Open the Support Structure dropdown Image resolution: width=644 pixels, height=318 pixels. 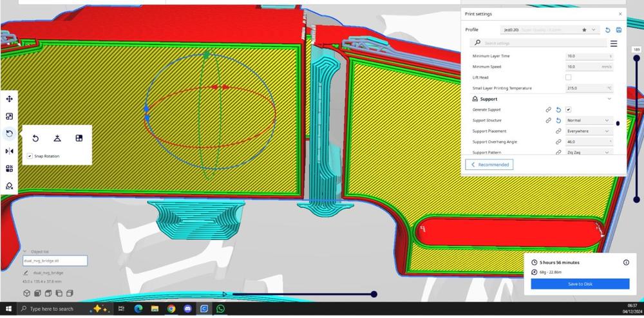589,120
